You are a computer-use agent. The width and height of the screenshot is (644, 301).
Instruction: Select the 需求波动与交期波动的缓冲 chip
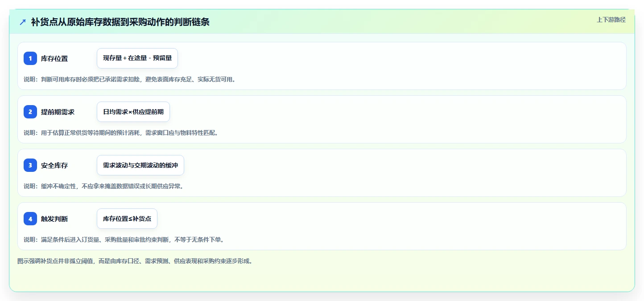coord(140,165)
